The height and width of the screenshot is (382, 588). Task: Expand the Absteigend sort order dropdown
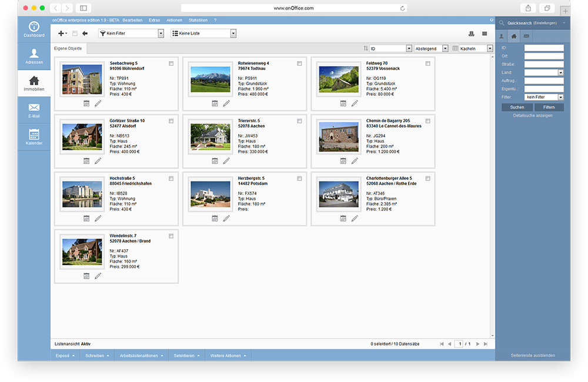coord(445,48)
